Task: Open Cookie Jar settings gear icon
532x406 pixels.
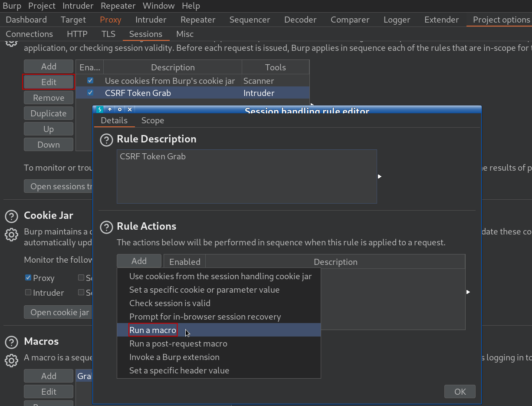Action: click(11, 235)
